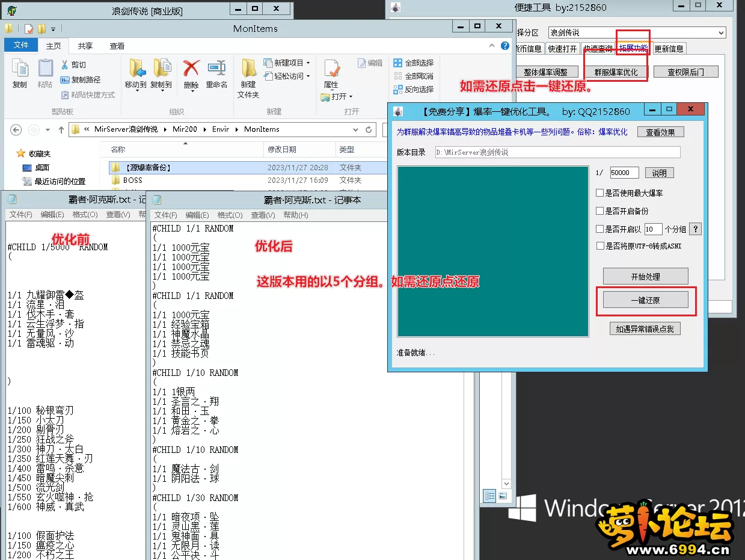Expand the Open dropdown in ribbon

[x=351, y=96]
